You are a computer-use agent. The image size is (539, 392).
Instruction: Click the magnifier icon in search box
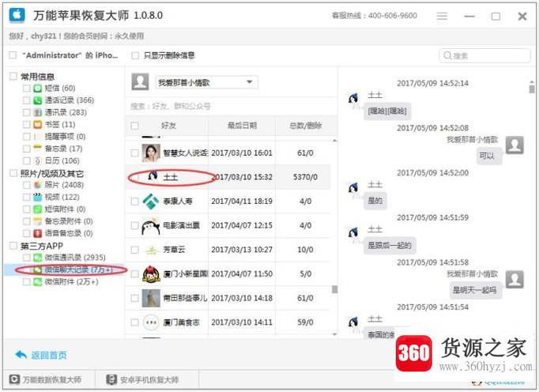447,55
